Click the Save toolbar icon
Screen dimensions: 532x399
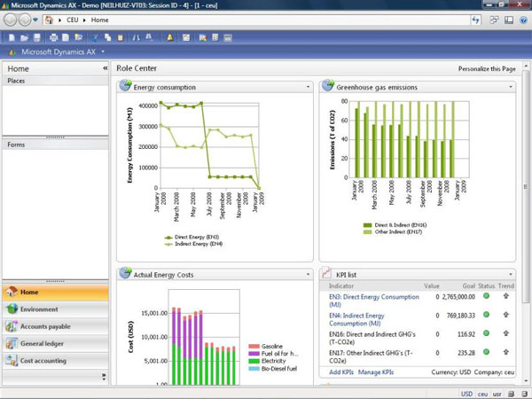[37, 37]
